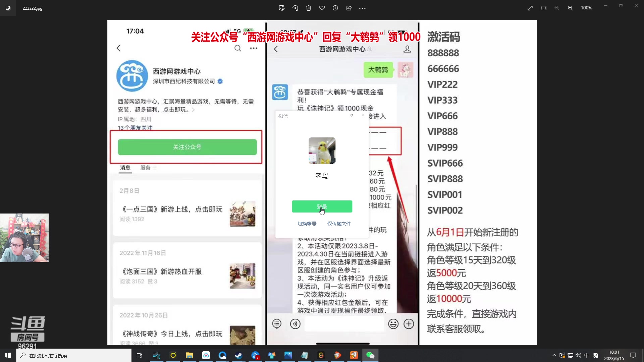Open the see-more ellipsis menu
This screenshot has height=362, width=644.
[x=363, y=8]
